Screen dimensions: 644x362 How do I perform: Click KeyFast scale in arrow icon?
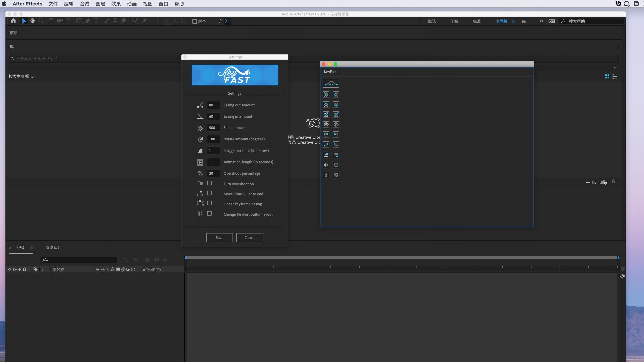[336, 115]
